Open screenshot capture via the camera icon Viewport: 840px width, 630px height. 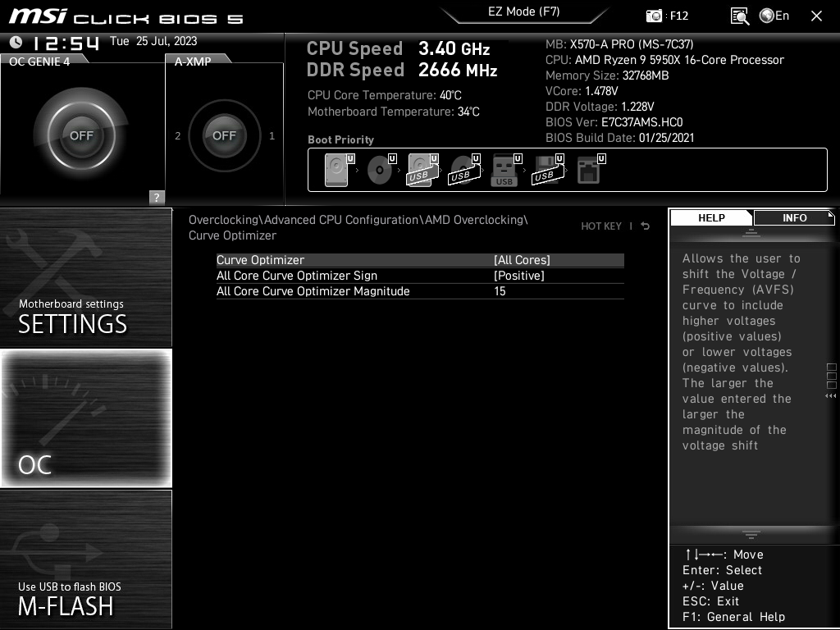tap(654, 16)
